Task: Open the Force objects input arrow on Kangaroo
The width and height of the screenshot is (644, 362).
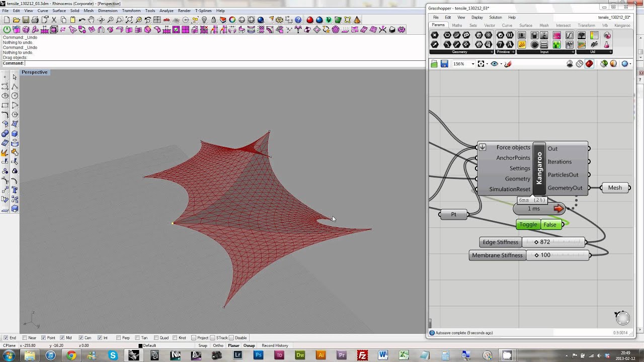Action: 482,147
